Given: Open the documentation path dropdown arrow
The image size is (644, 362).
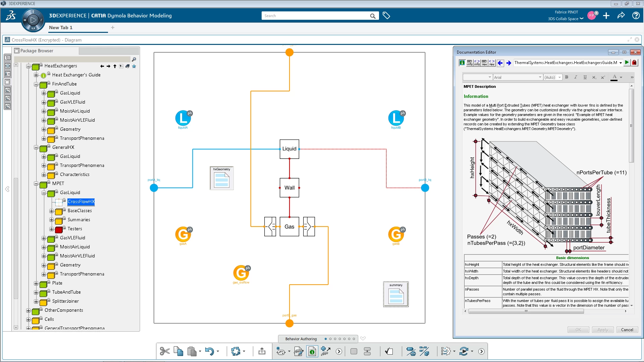Looking at the screenshot, I should (x=621, y=63).
